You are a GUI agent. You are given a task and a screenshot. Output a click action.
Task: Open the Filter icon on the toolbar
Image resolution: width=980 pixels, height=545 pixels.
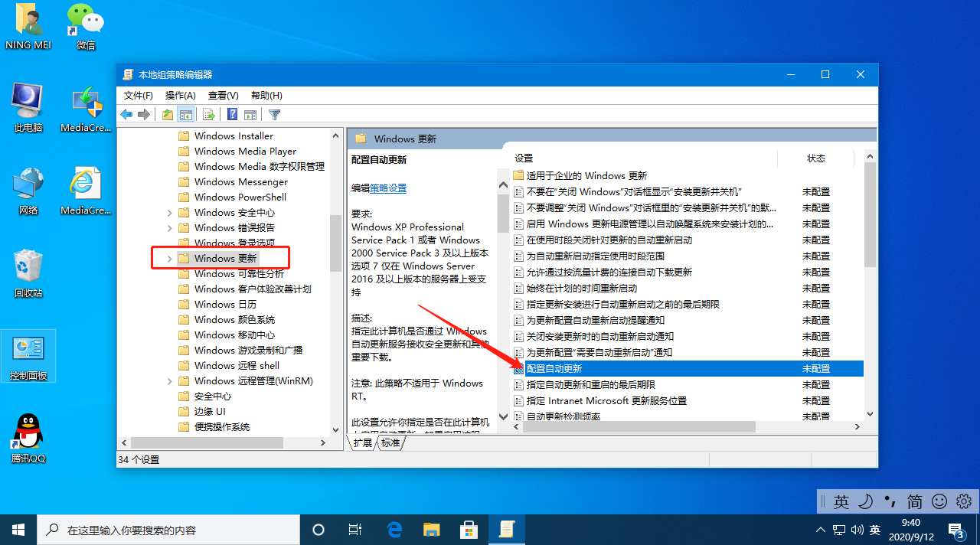tap(273, 114)
